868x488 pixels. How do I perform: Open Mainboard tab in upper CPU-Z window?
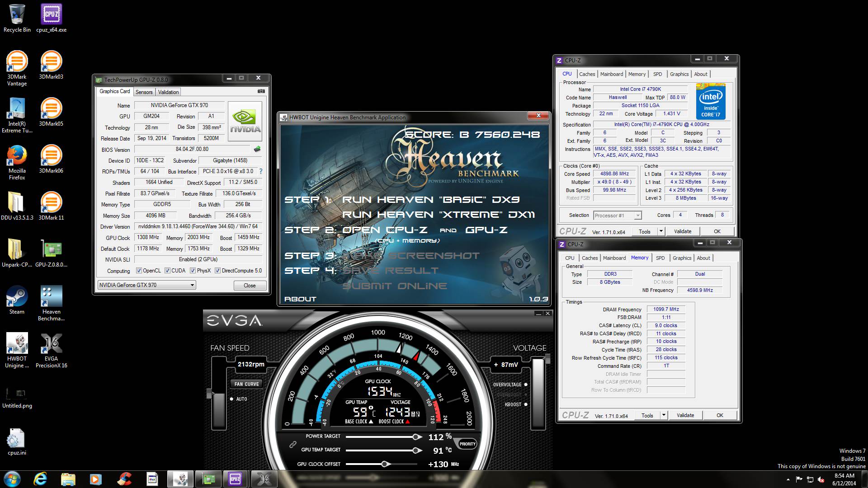[612, 74]
